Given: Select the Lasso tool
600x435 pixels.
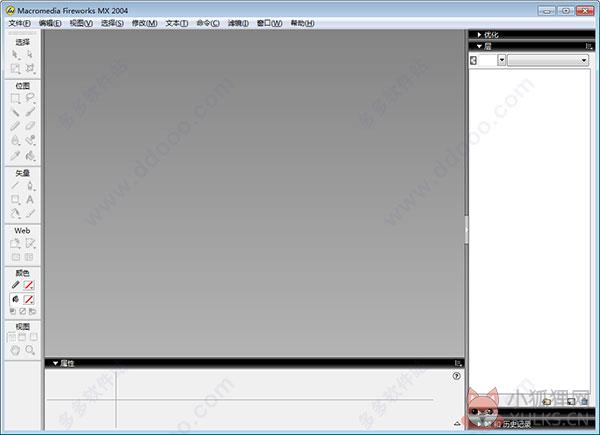Looking at the screenshot, I should [x=30, y=99].
